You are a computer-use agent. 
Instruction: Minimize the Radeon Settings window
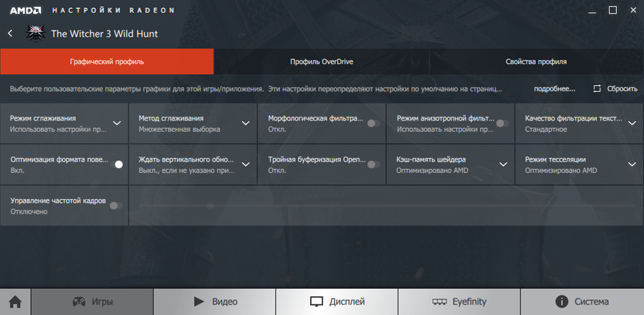point(592,11)
